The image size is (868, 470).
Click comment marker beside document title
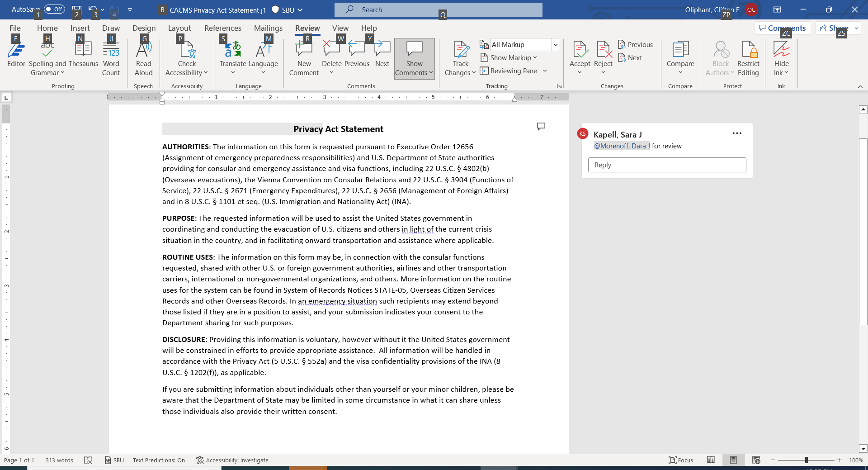tap(541, 126)
